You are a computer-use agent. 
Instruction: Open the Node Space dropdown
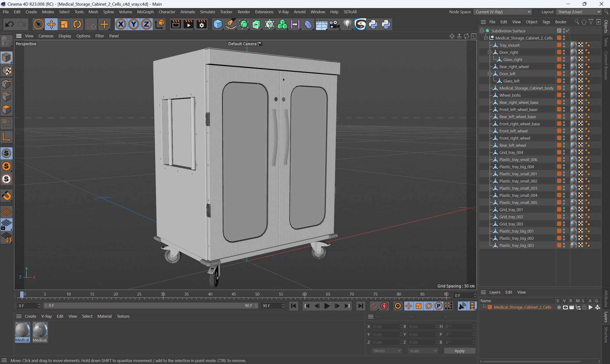coord(502,12)
